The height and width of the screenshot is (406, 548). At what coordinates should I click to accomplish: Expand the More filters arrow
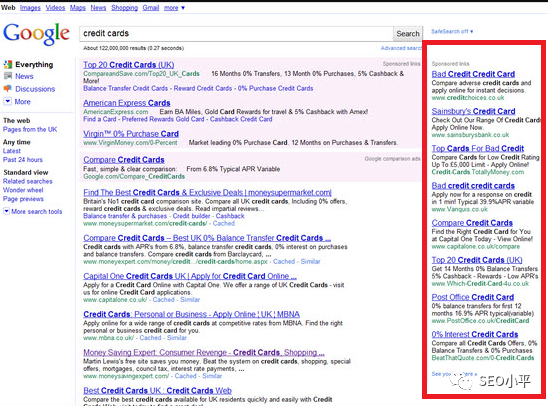[x=7, y=101]
